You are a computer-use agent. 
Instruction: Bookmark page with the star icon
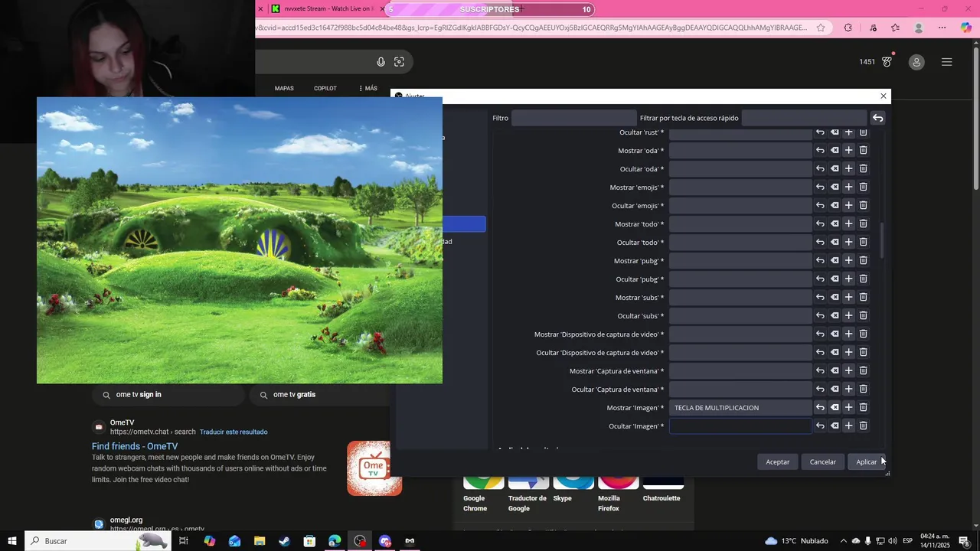click(x=821, y=28)
